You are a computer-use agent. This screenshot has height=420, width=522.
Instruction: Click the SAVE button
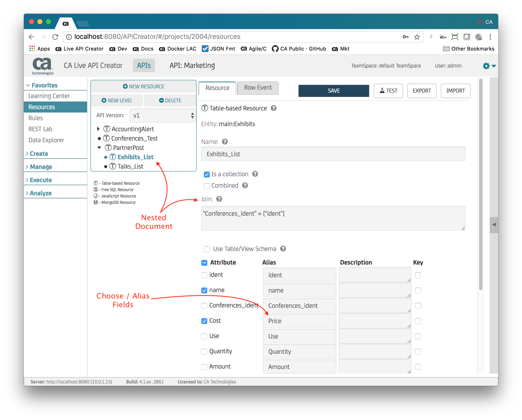(333, 91)
